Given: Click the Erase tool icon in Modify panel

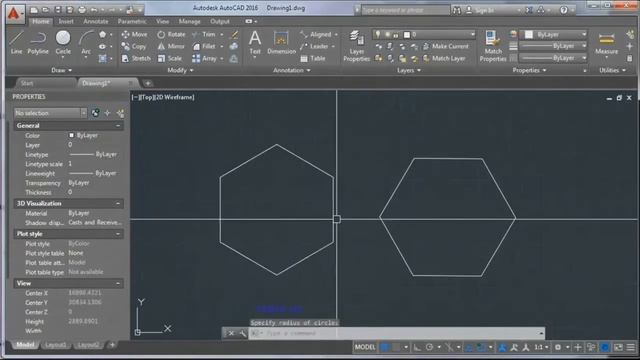Looking at the screenshot, I should (x=235, y=35).
